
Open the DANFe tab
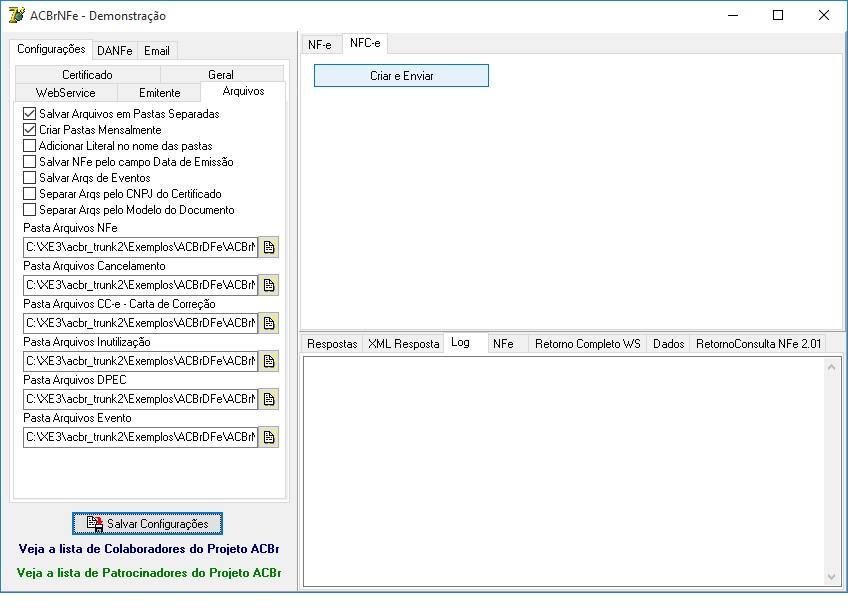(115, 51)
